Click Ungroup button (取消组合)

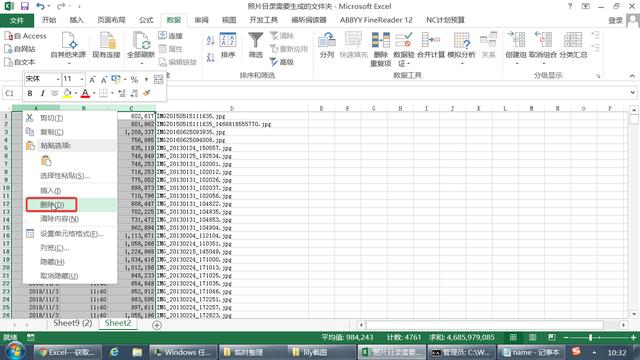point(543,48)
